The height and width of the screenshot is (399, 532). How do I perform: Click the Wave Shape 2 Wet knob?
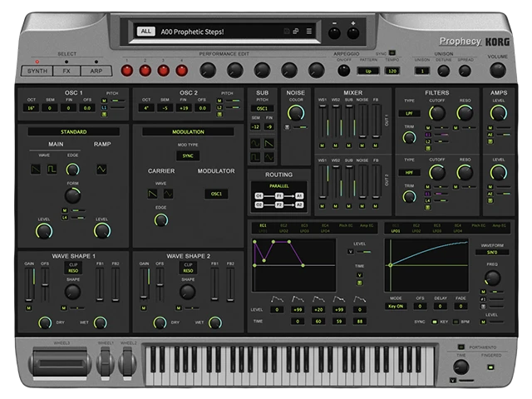(214, 323)
